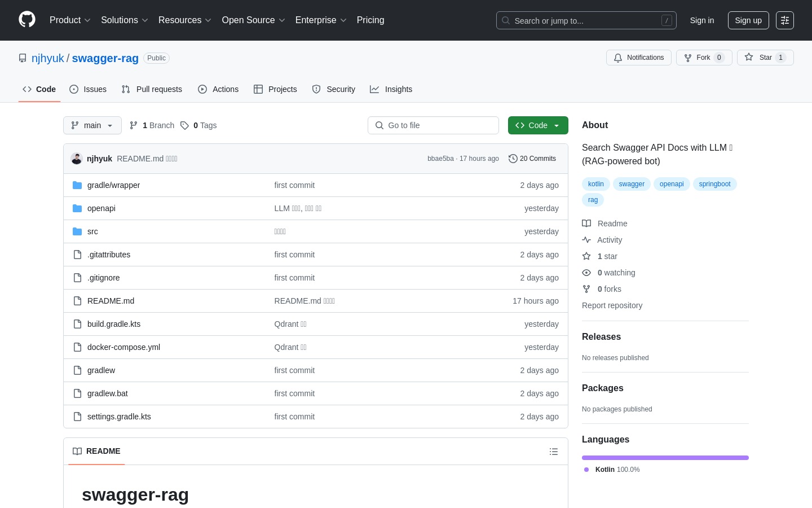Open the .gitattributes file
The width and height of the screenshot is (812, 508).
click(109, 255)
